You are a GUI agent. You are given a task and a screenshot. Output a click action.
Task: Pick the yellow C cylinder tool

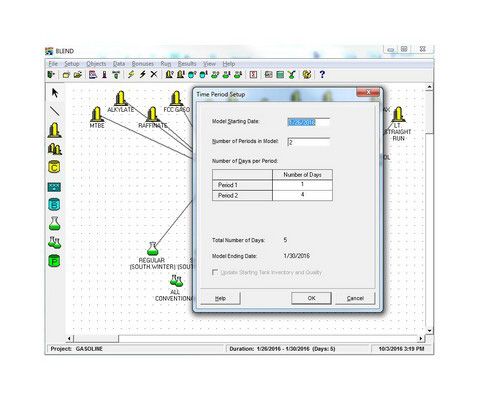pos(54,167)
